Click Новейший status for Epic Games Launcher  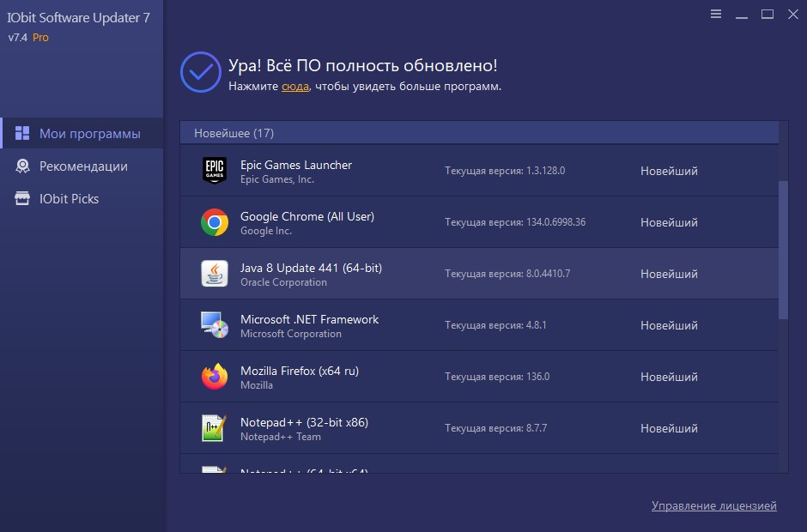669,171
